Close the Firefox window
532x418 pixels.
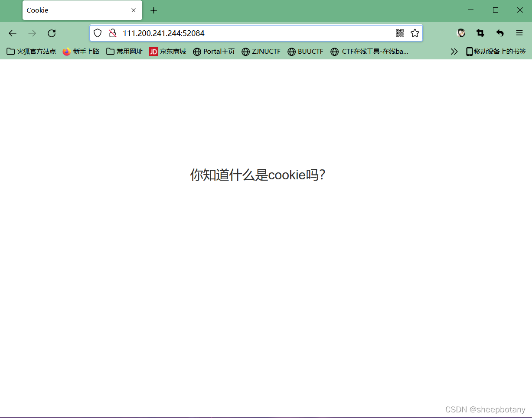tap(520, 10)
